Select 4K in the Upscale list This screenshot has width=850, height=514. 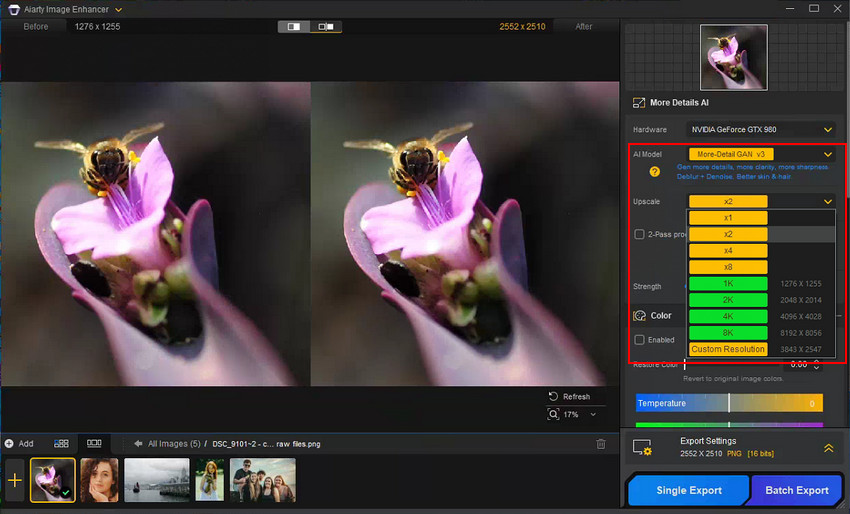coord(728,316)
